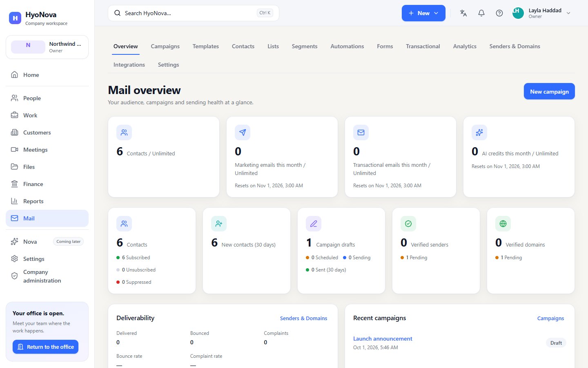Open the Layla Haddad account menu chevron
The width and height of the screenshot is (588, 368).
[x=568, y=13]
